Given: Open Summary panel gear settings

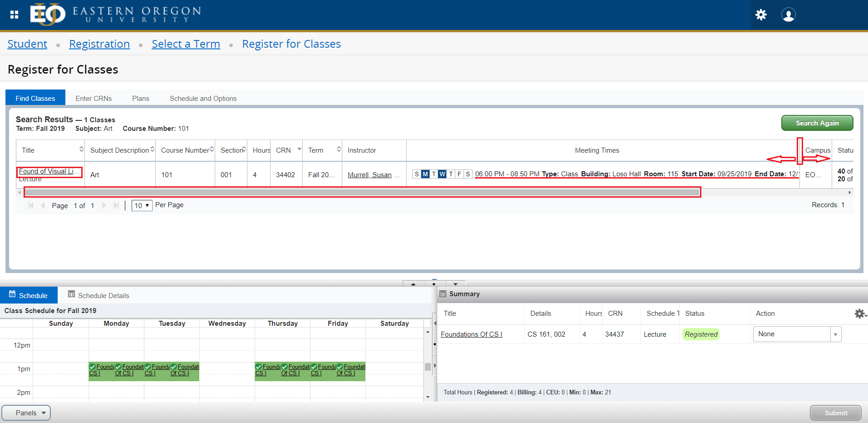Looking at the screenshot, I should (859, 314).
